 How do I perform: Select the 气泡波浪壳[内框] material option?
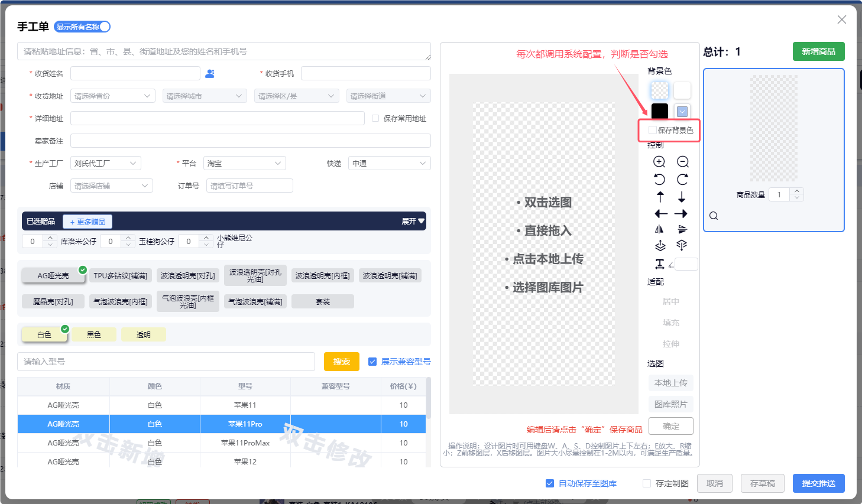pyautogui.click(x=121, y=301)
